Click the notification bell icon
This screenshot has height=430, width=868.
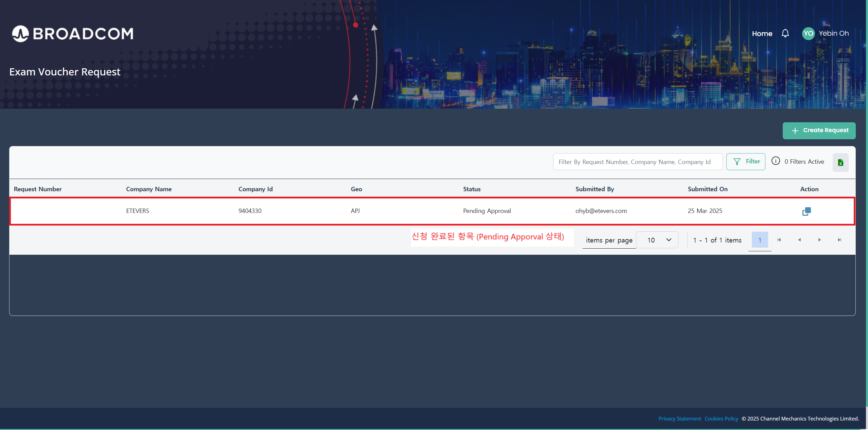(785, 33)
